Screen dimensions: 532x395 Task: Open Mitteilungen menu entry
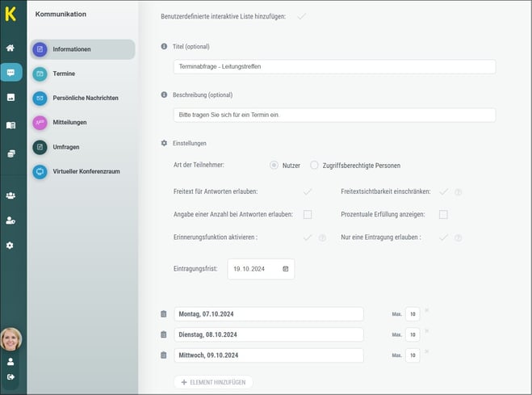[83, 123]
